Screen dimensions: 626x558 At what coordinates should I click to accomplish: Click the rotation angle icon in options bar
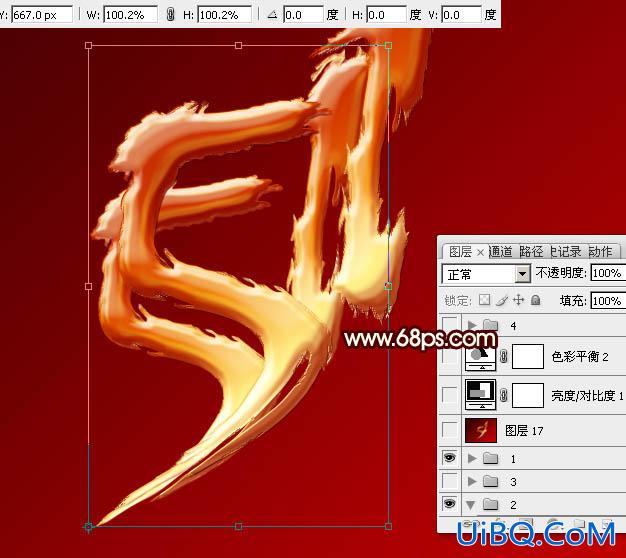point(272,15)
